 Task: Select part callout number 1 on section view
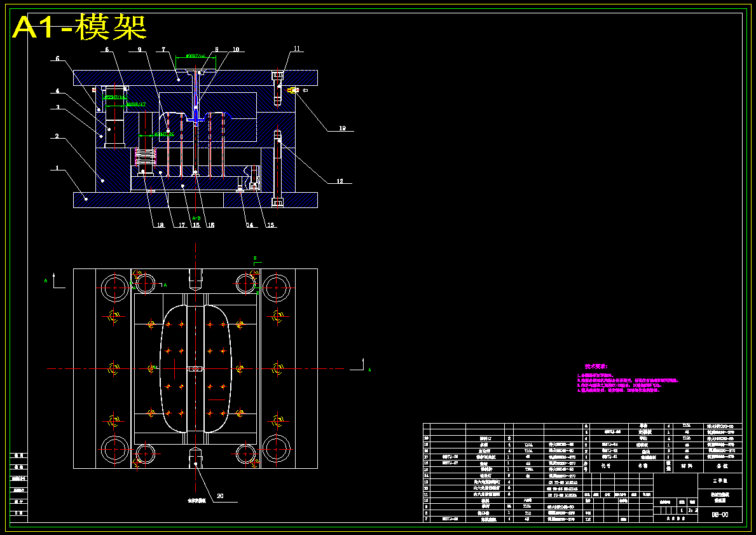tap(57, 169)
